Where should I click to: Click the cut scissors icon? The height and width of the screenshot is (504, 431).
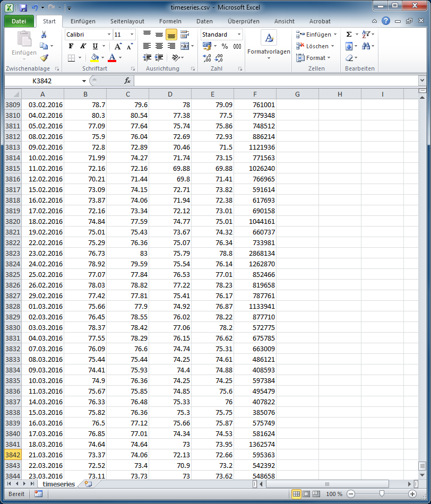point(44,34)
